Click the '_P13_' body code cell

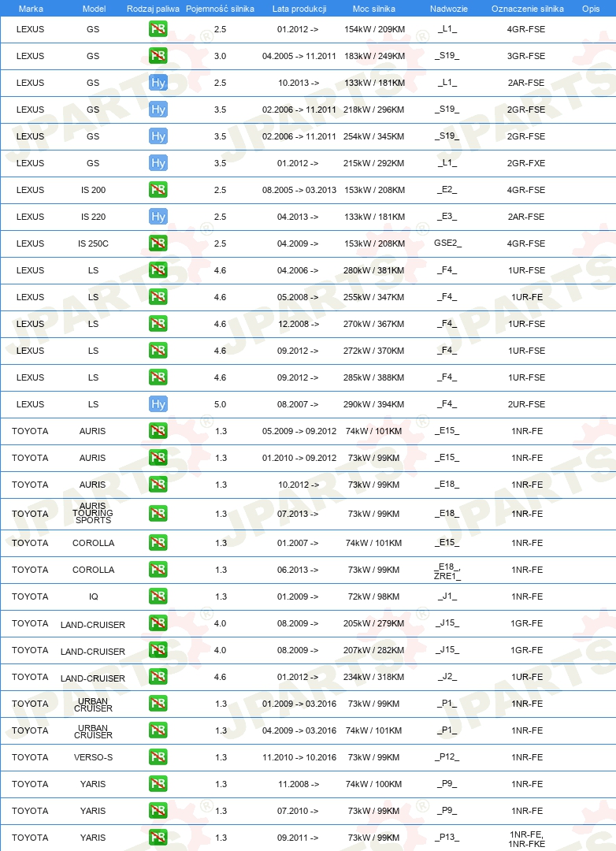[x=447, y=838]
